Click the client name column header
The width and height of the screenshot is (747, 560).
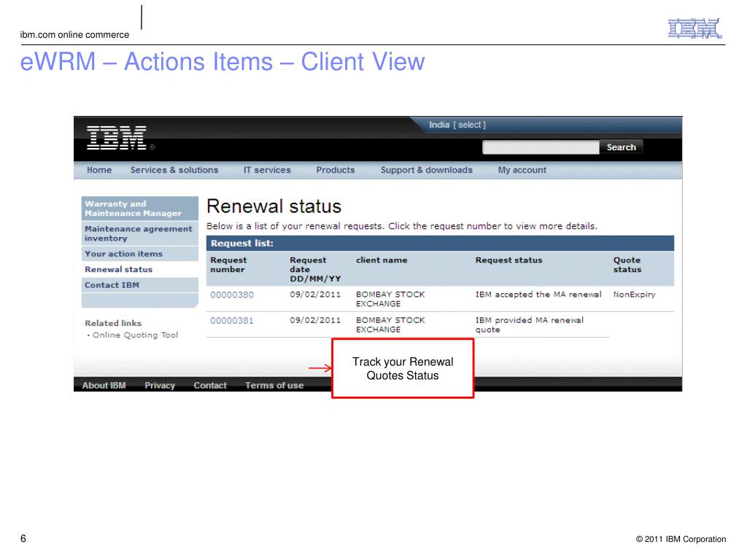tap(382, 260)
